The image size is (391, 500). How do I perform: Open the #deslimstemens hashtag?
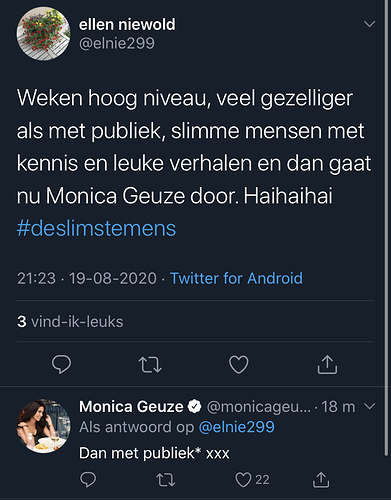click(96, 228)
